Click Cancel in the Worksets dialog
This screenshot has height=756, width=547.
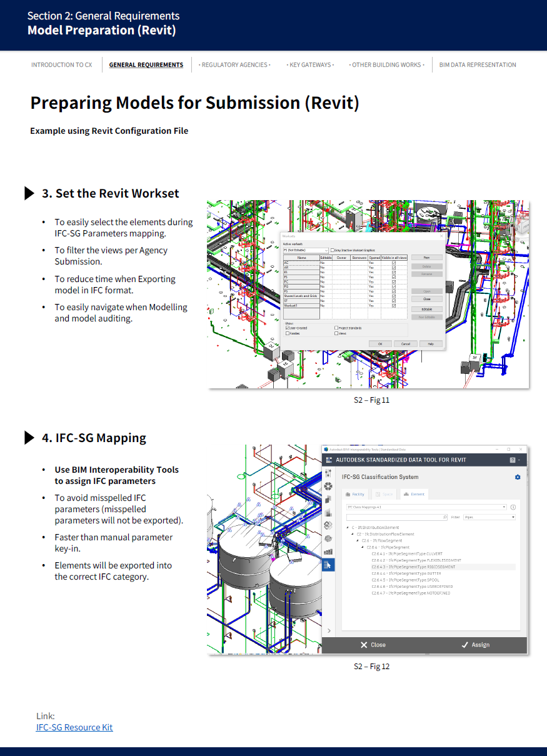(x=406, y=344)
